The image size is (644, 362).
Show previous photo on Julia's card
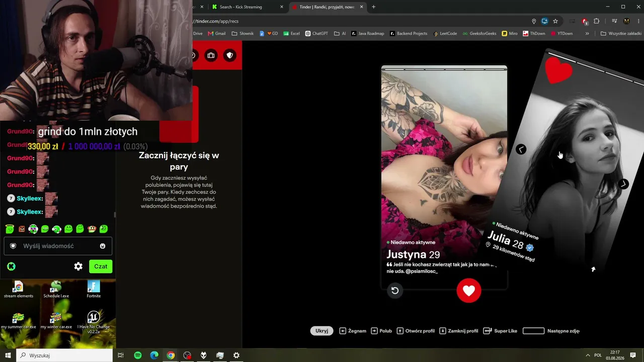(x=521, y=149)
